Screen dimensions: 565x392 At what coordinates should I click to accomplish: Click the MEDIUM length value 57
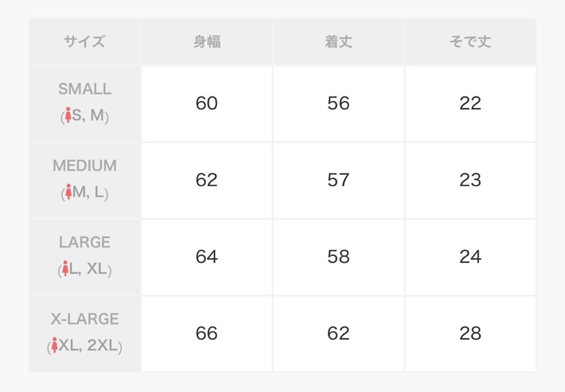coord(338,180)
